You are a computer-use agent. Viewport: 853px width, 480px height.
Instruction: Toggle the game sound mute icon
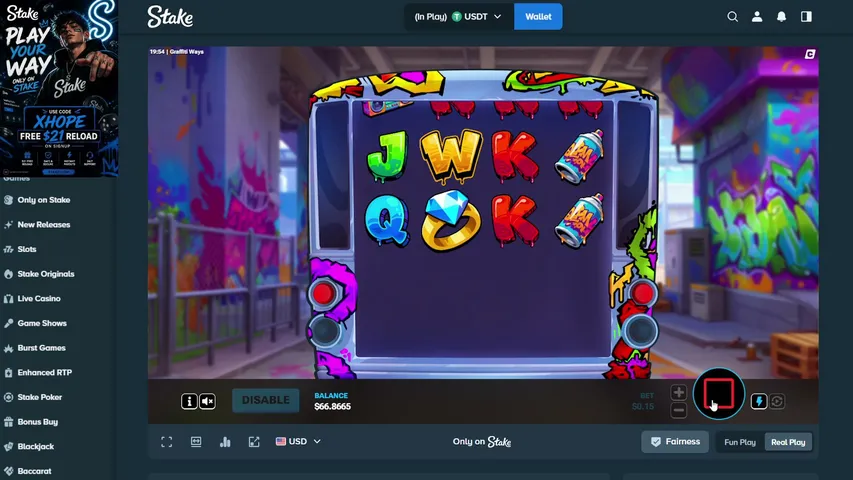click(x=207, y=402)
